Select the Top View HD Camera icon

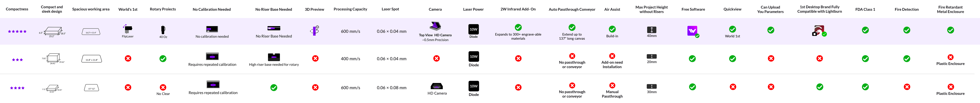(435, 26)
